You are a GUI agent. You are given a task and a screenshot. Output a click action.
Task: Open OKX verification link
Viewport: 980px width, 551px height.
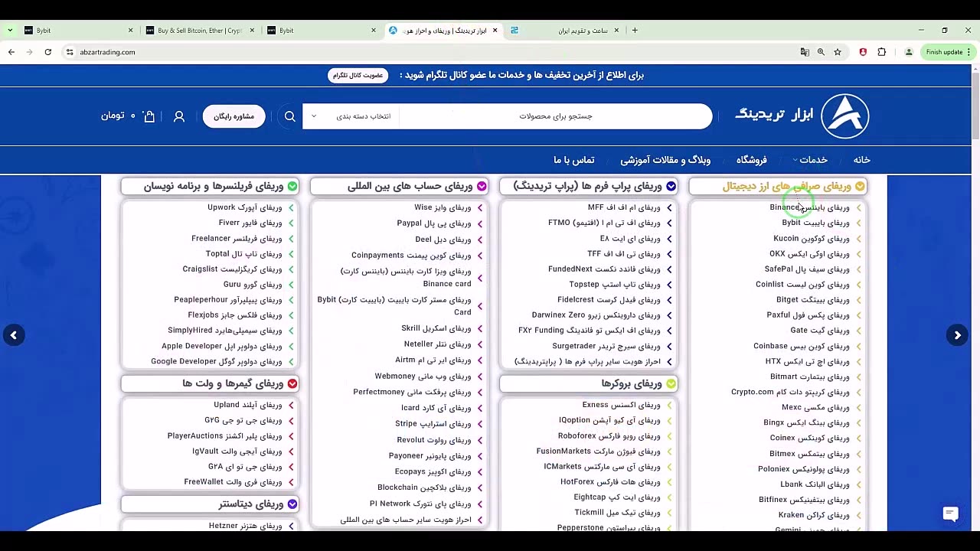click(x=809, y=253)
